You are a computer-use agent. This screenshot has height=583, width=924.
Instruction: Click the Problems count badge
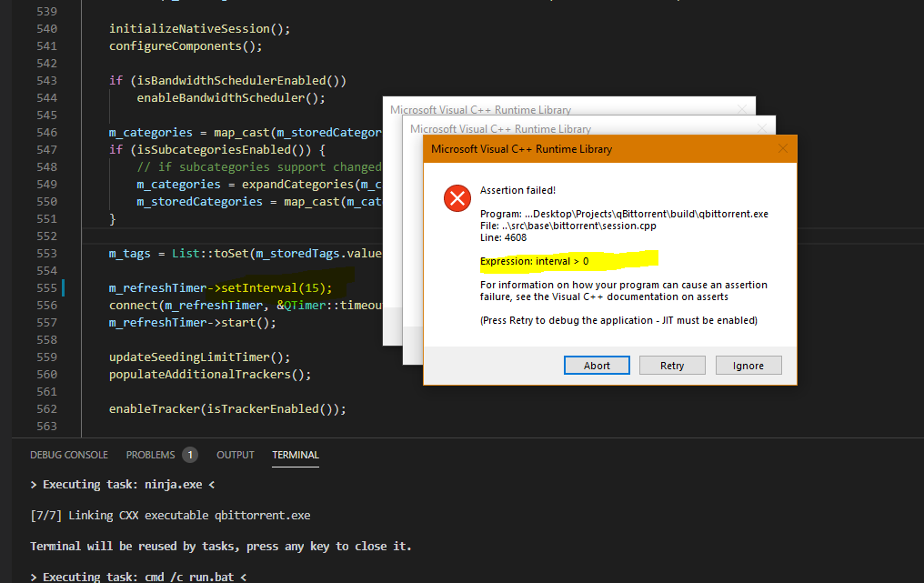(189, 455)
